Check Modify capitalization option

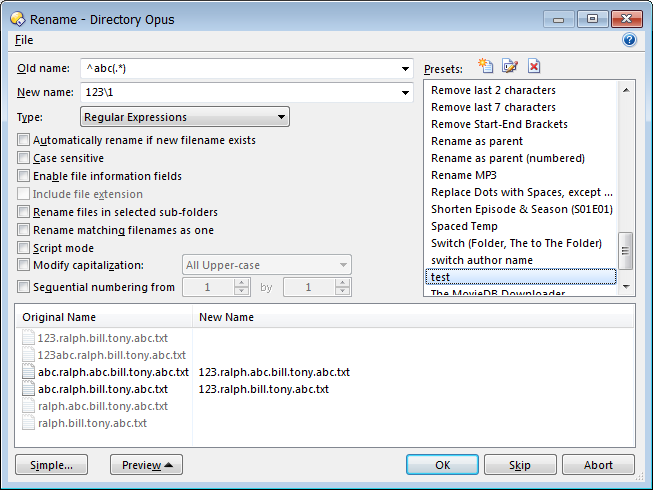(23, 265)
